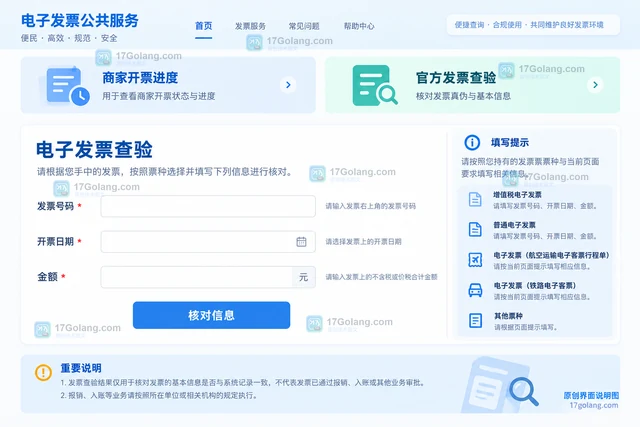Click the 官方发票查验 green document search icon
Viewport: 640px width, 427px height.
375,85
